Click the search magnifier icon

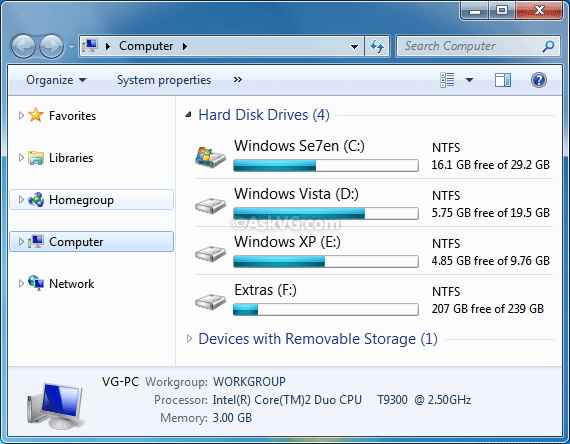[x=548, y=46]
